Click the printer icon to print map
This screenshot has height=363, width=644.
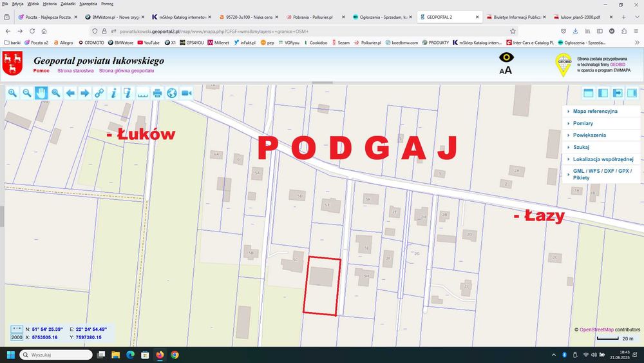(157, 93)
